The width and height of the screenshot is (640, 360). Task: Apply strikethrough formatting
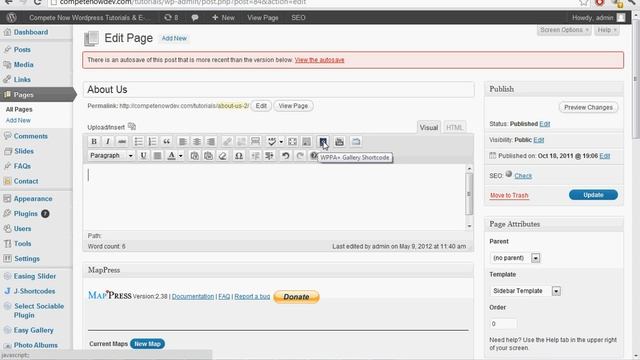pyautogui.click(x=122, y=142)
